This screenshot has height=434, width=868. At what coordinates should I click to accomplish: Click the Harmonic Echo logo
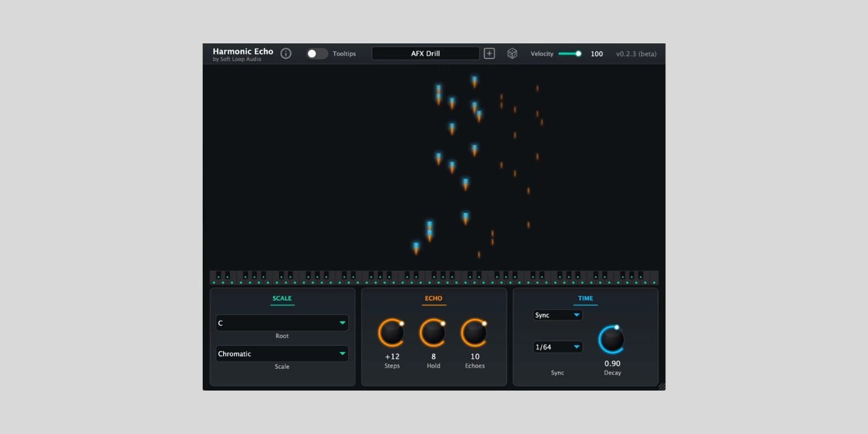coord(242,52)
